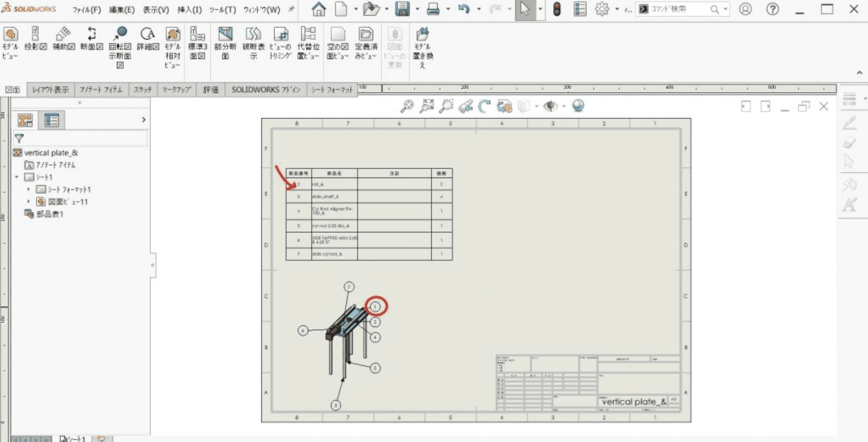Open the dropdown arrow beside Save

(417, 9)
